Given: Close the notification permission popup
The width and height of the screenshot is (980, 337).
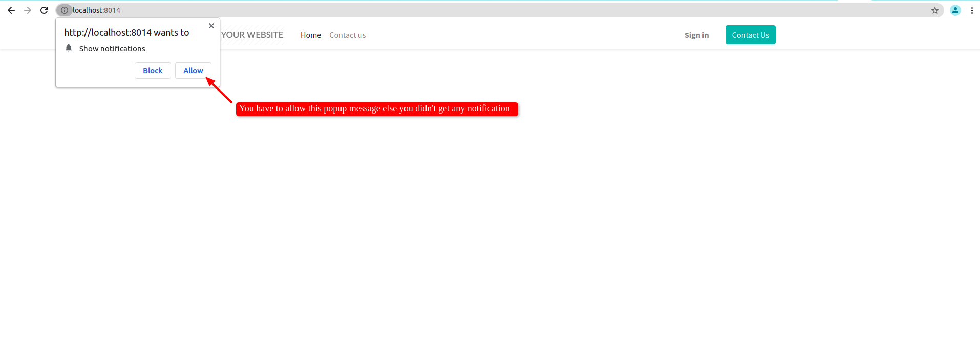Looking at the screenshot, I should 211,26.
